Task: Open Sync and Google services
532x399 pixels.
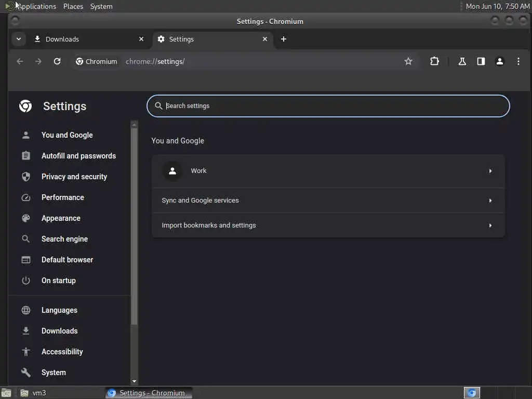Action: point(328,201)
